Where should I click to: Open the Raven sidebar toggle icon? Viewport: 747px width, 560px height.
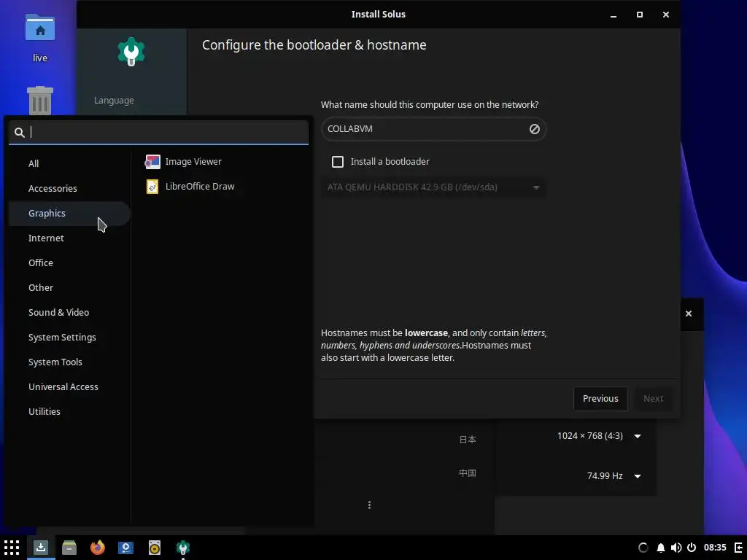pyautogui.click(x=738, y=548)
